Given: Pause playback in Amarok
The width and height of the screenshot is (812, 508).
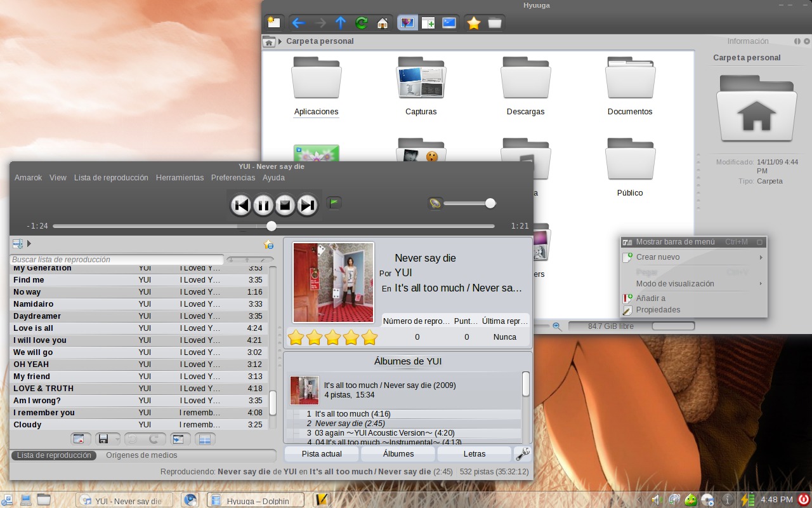Looking at the screenshot, I should tap(263, 204).
